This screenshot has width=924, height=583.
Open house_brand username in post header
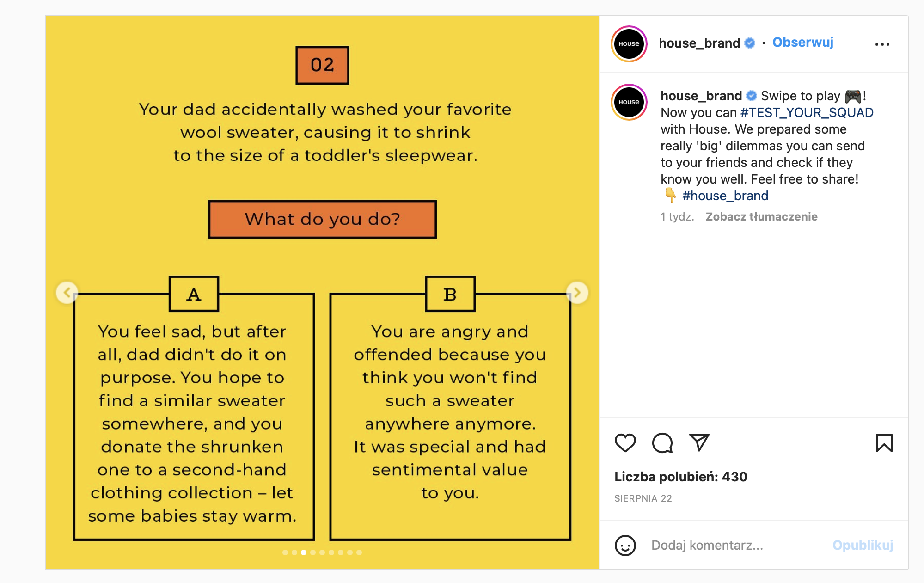point(699,43)
